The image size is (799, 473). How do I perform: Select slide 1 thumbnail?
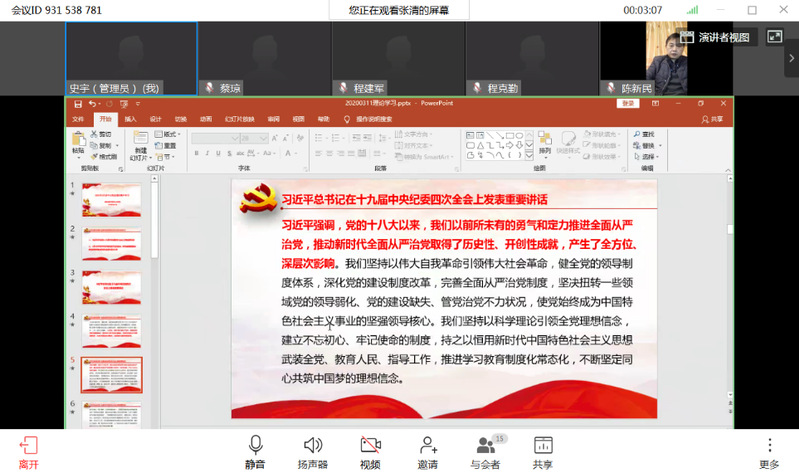pyautogui.click(x=112, y=200)
